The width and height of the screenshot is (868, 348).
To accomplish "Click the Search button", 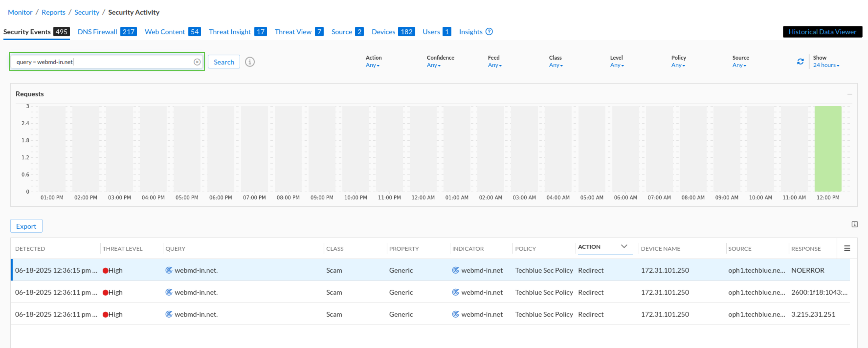I will [224, 62].
